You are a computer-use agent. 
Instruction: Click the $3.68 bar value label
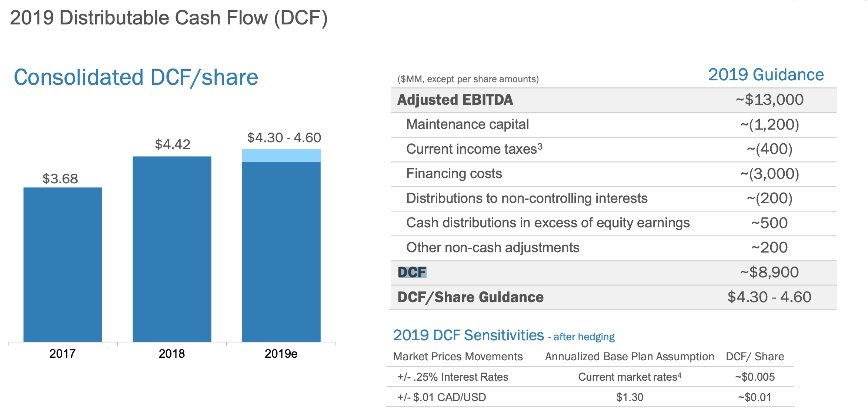pos(60,179)
